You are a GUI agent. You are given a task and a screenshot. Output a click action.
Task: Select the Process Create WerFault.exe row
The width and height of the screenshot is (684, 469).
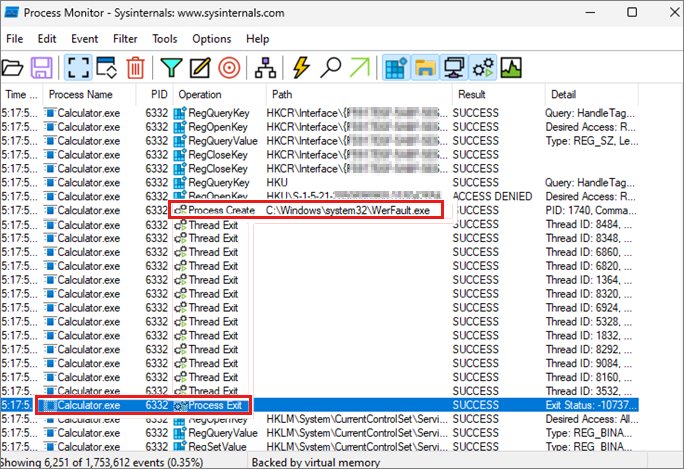point(319,210)
